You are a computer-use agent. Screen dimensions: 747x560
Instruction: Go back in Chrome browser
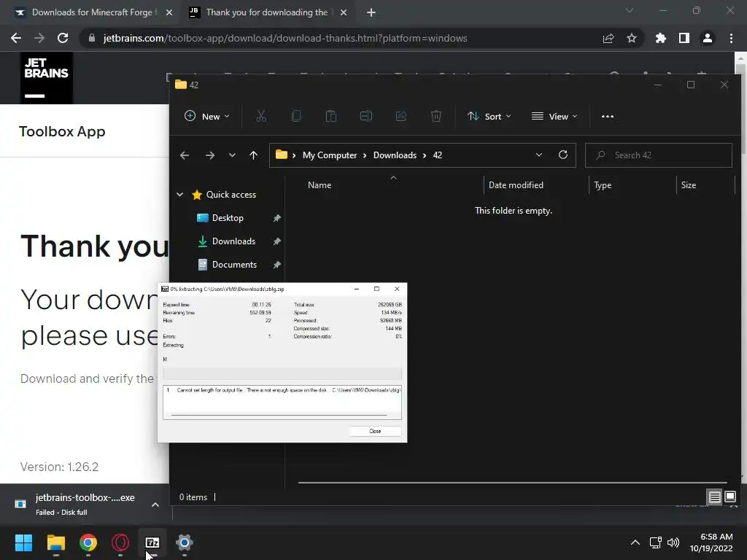click(x=16, y=38)
